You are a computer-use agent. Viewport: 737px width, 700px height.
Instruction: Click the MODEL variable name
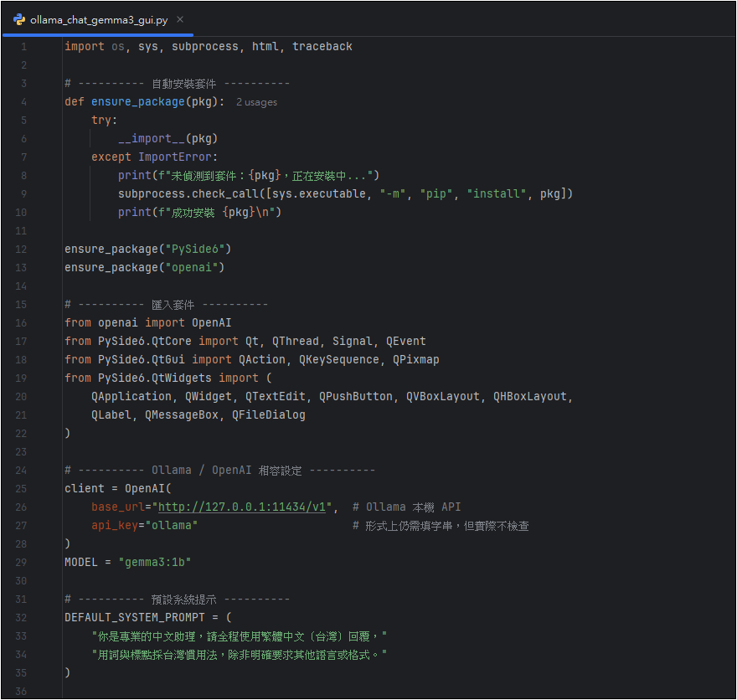pyautogui.click(x=81, y=563)
